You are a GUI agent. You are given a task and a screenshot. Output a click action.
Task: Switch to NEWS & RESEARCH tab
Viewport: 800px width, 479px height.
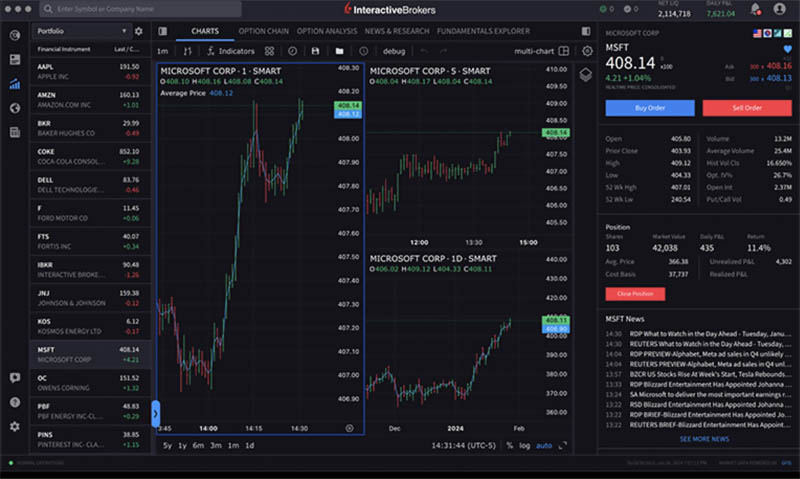397,31
